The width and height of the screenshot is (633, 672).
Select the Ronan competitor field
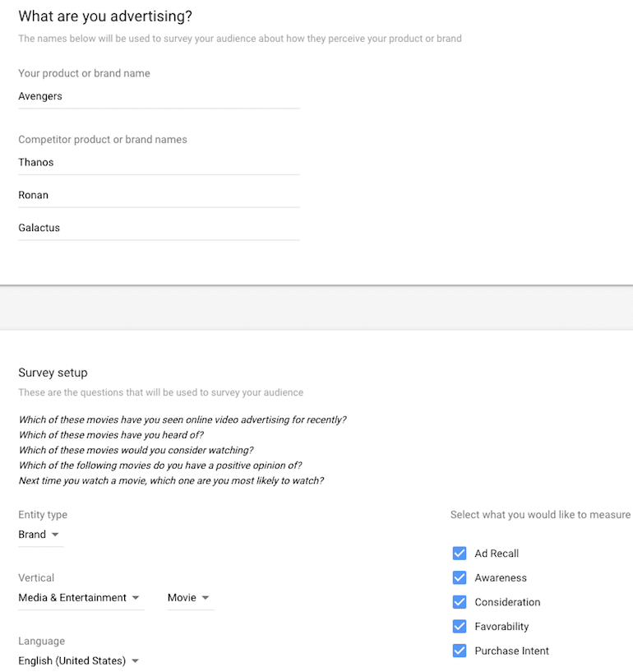[159, 196]
